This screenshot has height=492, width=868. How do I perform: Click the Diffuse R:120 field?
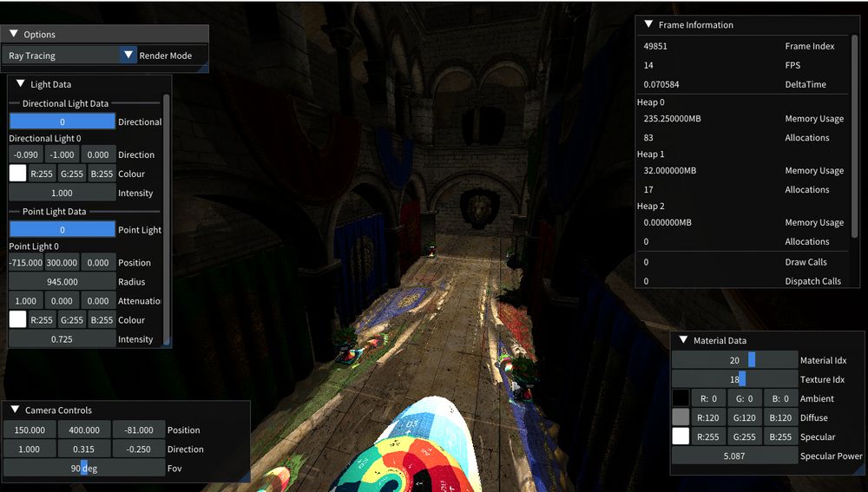[708, 417]
